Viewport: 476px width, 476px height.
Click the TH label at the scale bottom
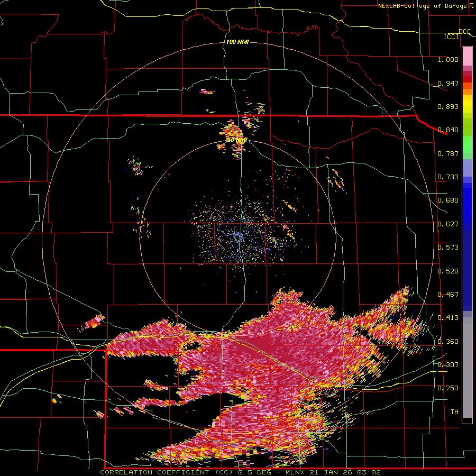[454, 412]
